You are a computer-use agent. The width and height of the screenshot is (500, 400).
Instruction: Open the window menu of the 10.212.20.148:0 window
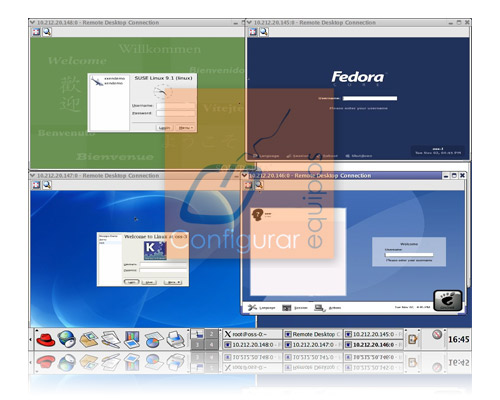click(x=33, y=23)
